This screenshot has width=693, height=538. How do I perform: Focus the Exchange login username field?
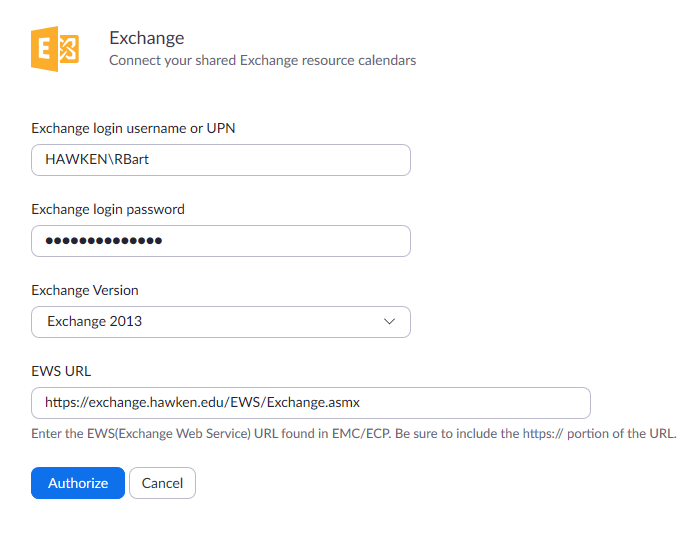221,160
